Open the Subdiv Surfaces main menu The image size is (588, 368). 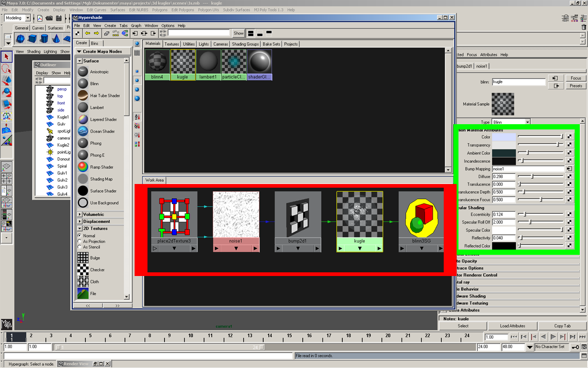236,10
